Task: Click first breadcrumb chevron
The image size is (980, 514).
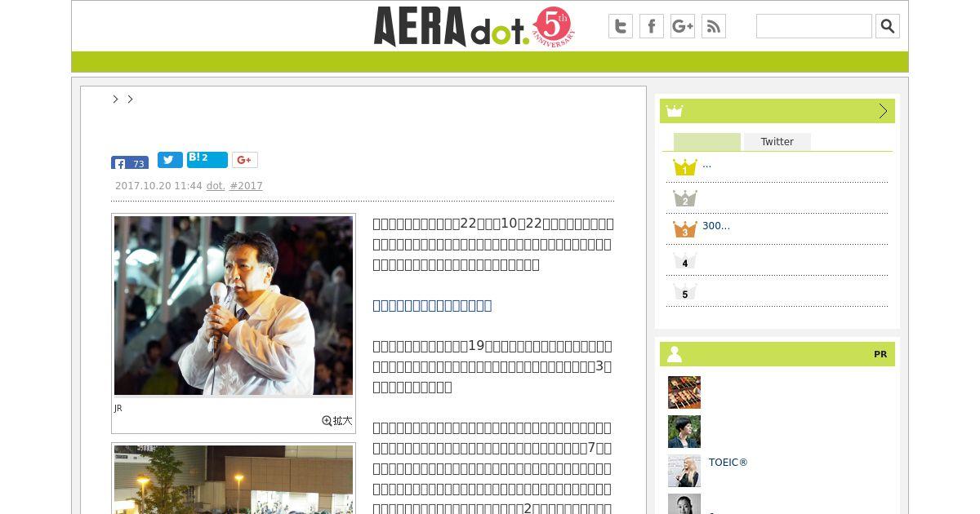Action: coord(116,99)
